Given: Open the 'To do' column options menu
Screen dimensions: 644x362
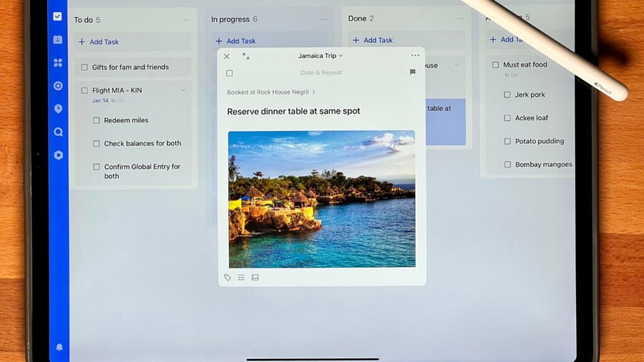Looking at the screenshot, I should coord(186,20).
